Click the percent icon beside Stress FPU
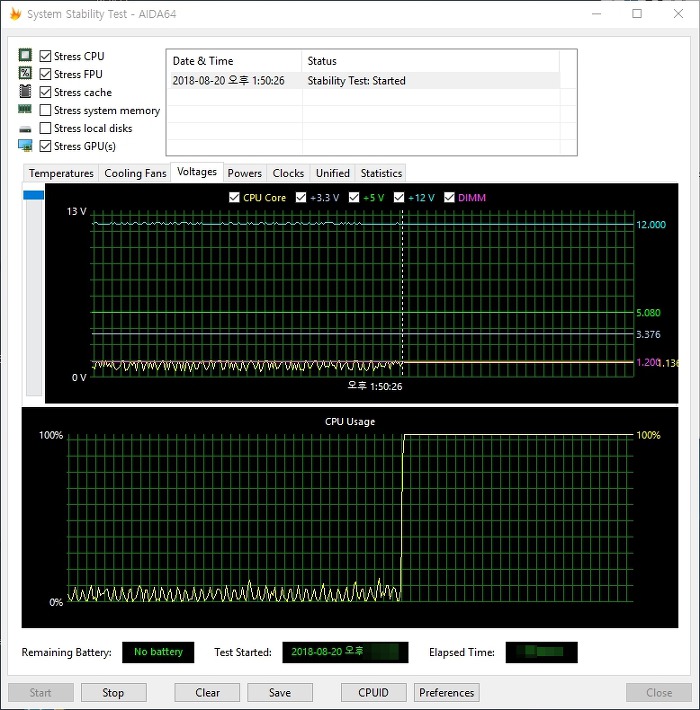The image size is (700, 710). click(25, 73)
